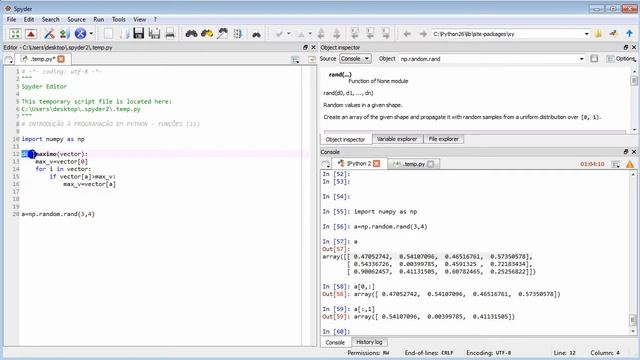Open the File menu
The width and height of the screenshot is (640, 360).
pos(11,19)
